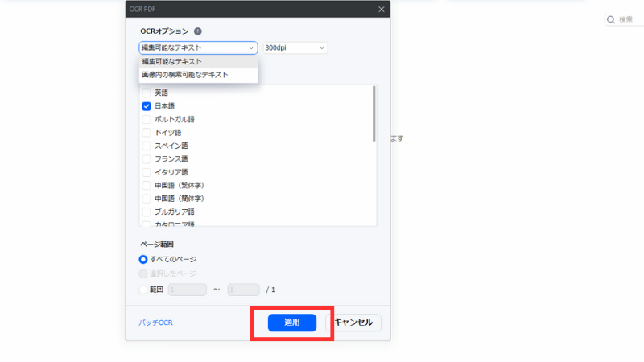
Task: Click the range start page field
Action: click(188, 290)
